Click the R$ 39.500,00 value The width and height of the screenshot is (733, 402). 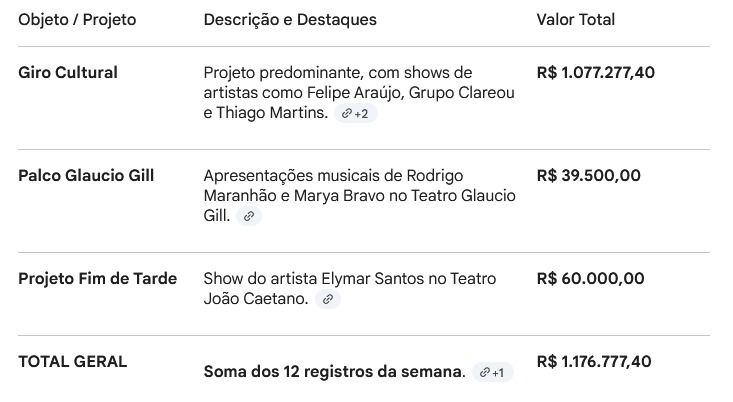point(588,176)
